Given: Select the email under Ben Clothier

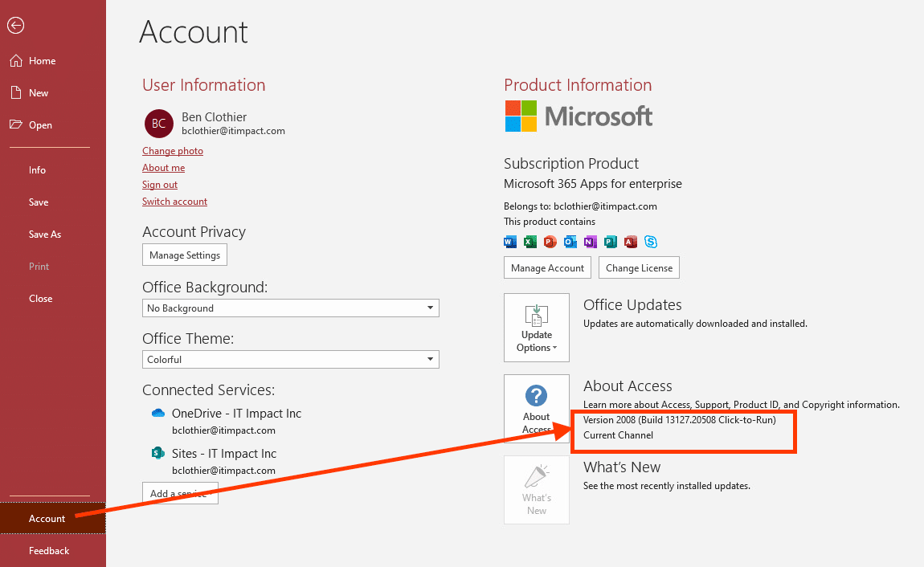Looking at the screenshot, I should tap(233, 131).
